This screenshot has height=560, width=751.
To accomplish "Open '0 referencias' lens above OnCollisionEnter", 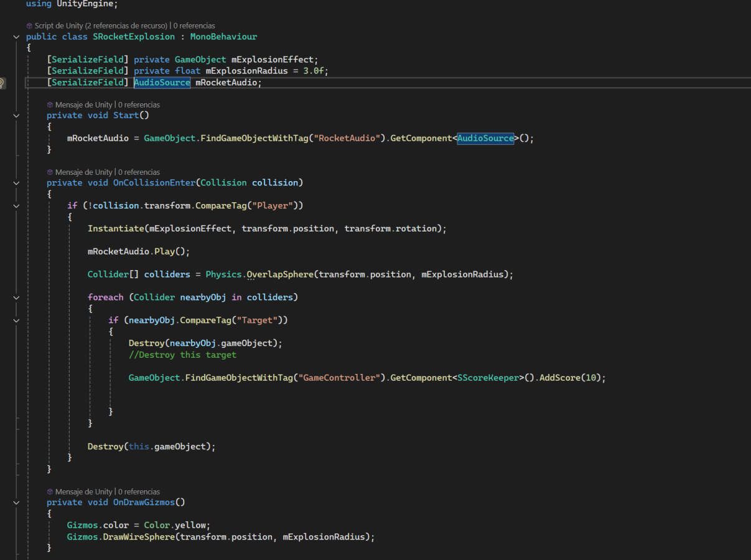I will 139,172.
